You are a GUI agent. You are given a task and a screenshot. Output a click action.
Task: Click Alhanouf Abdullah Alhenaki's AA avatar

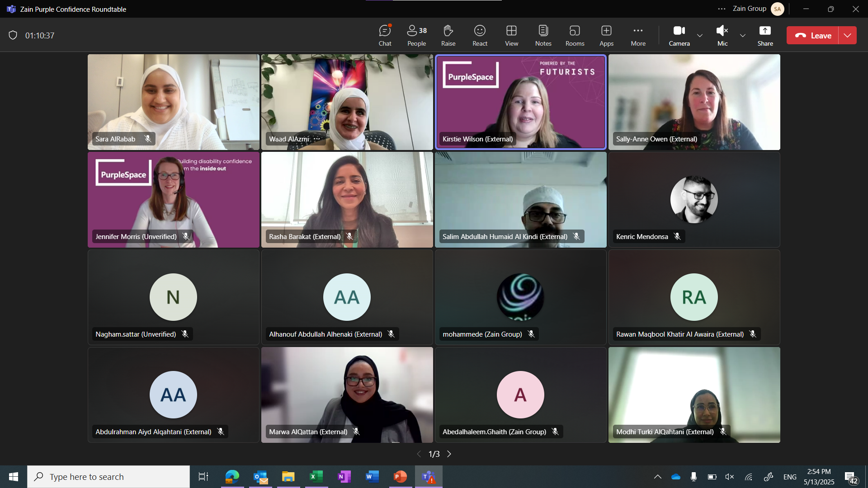click(x=347, y=297)
